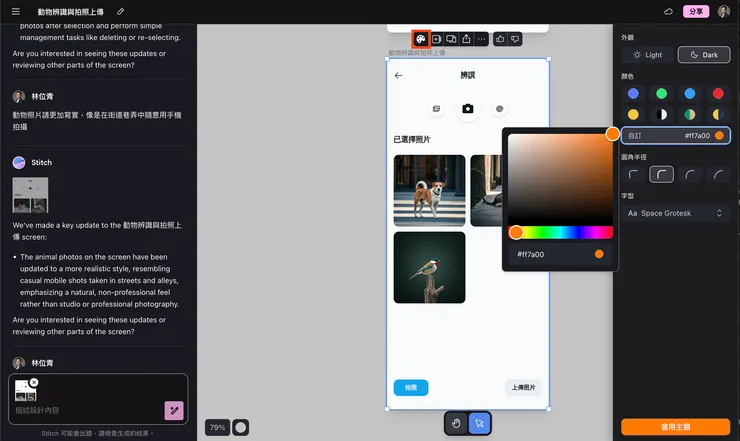Select sharp corner radius option
Screen dimensions: 740x441
pos(633,175)
